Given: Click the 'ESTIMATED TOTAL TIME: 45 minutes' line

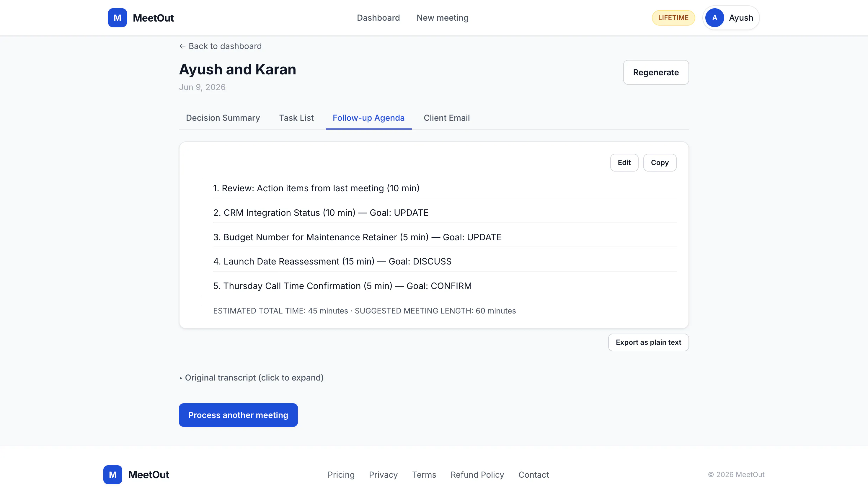Looking at the screenshot, I should click(x=364, y=311).
